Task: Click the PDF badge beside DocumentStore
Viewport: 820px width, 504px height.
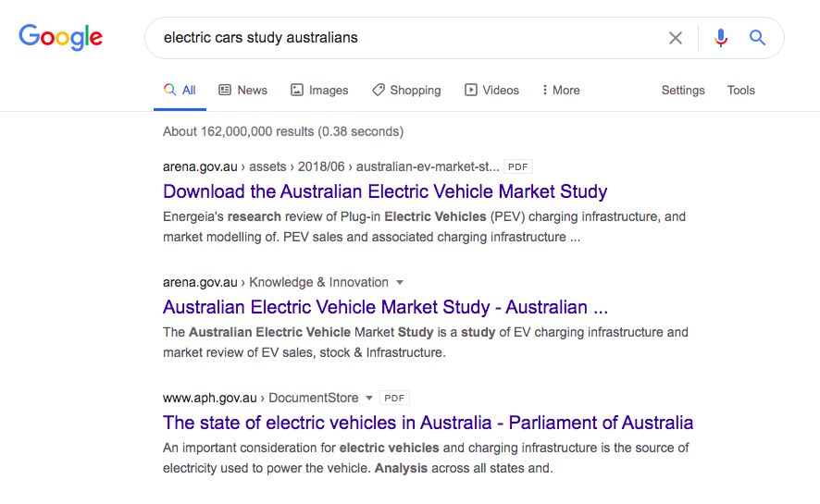Action: point(394,398)
